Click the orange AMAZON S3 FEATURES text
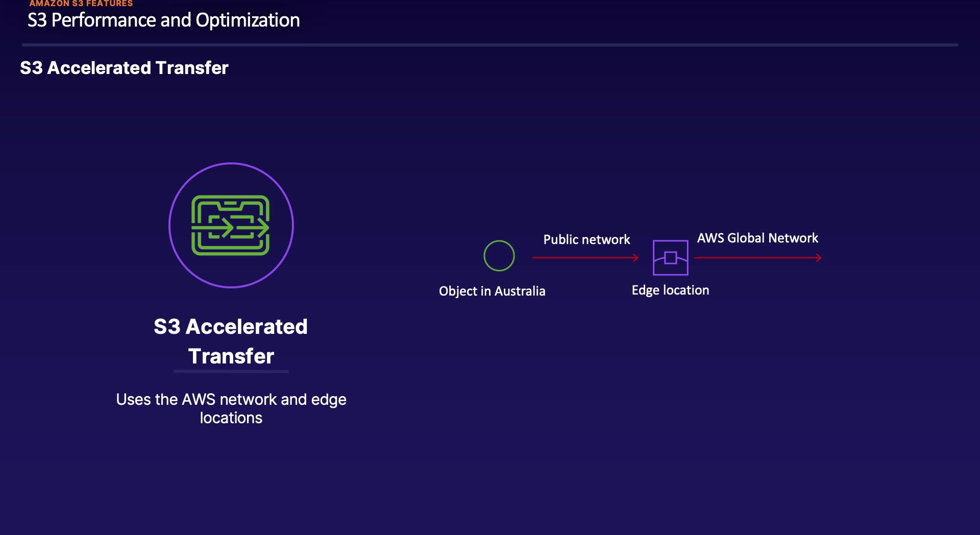Screen dimensions: 980x535 point(81,4)
